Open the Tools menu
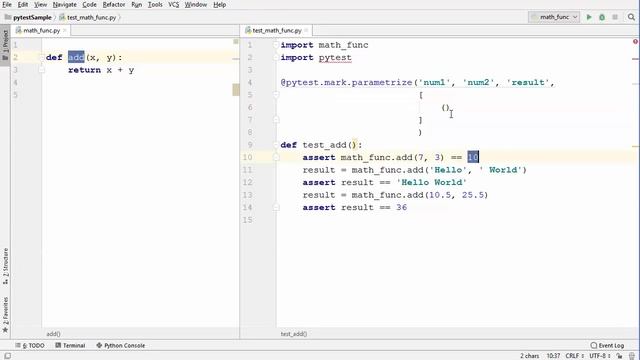 (155, 4)
